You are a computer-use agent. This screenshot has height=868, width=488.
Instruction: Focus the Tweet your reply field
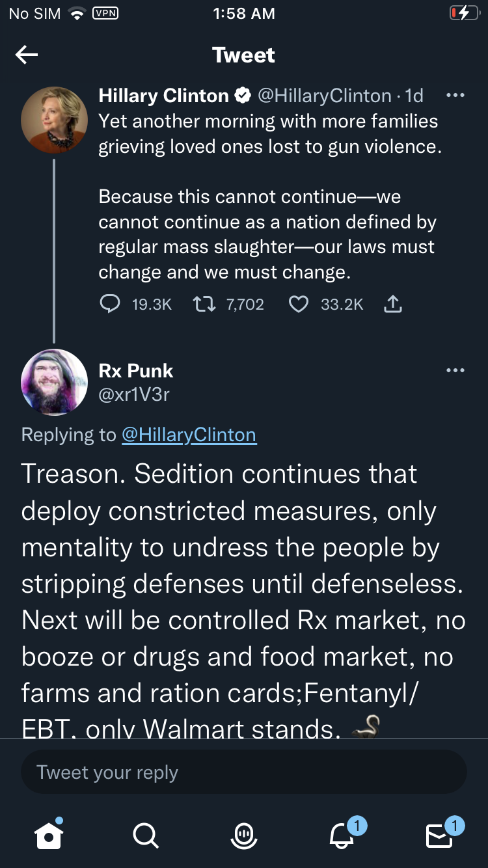[244, 772]
